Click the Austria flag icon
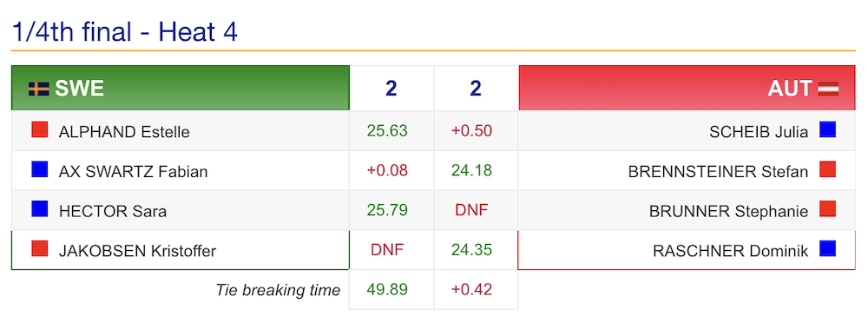868x323 pixels. pos(828,89)
